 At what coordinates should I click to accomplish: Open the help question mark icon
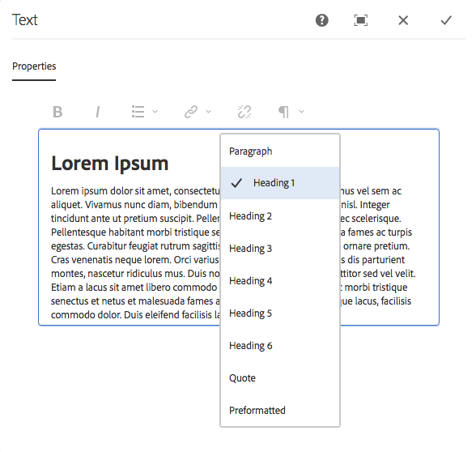[322, 20]
